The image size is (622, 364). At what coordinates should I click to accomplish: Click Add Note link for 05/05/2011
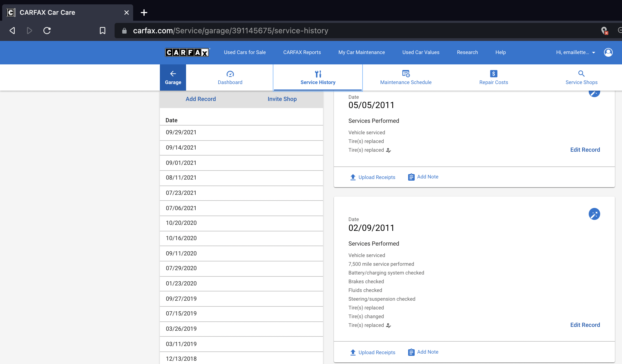pos(427,177)
